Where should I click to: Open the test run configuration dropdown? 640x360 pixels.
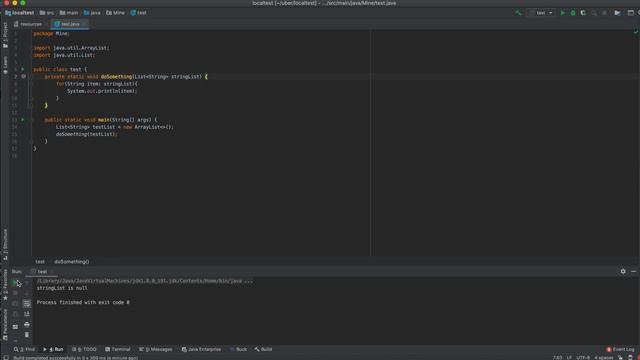click(541, 13)
